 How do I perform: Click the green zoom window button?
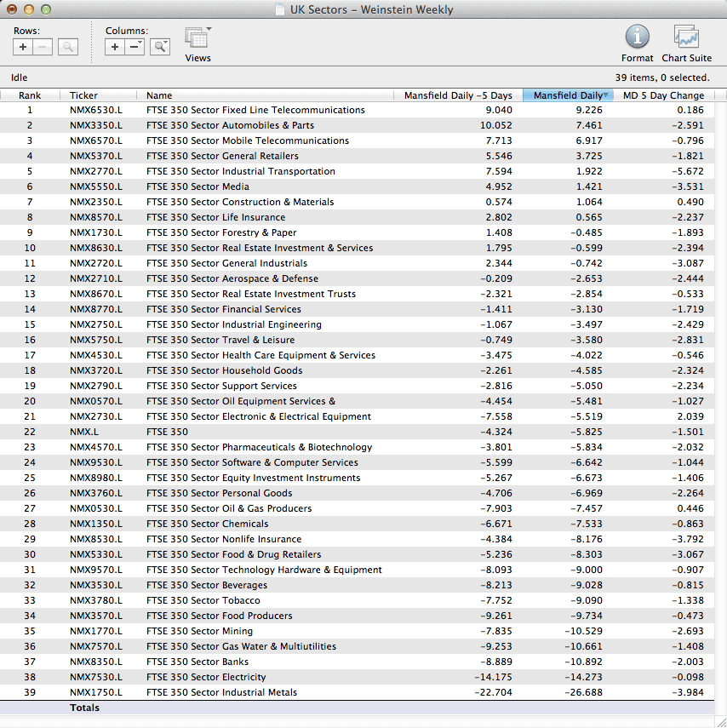click(46, 9)
